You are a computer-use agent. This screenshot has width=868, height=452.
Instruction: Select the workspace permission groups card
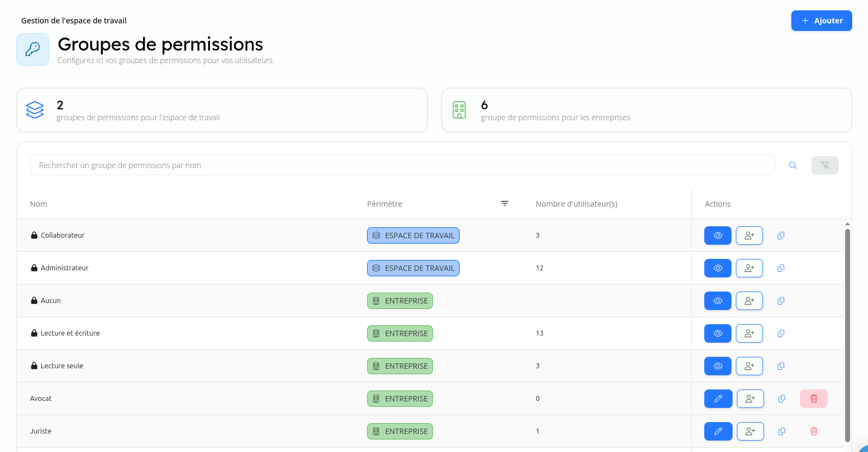[x=222, y=110]
